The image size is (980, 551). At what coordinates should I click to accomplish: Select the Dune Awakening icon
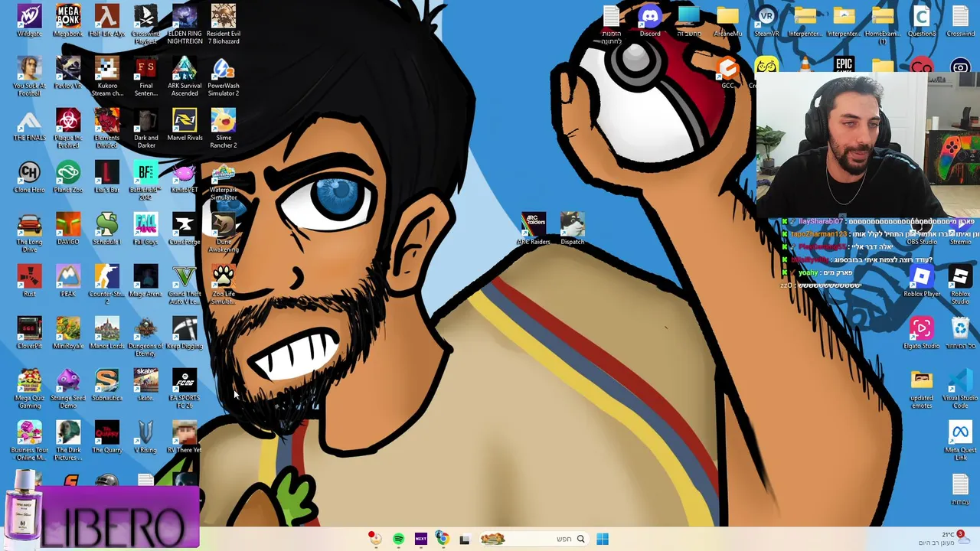coord(224,232)
